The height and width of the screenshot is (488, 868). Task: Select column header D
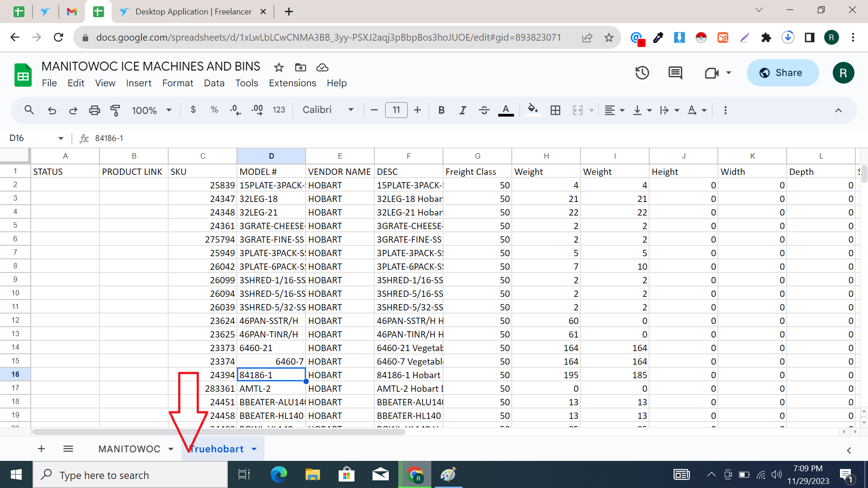[x=271, y=156]
